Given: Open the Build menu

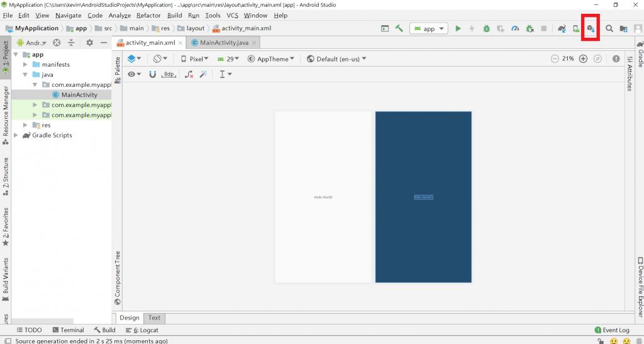Looking at the screenshot, I should tap(175, 16).
